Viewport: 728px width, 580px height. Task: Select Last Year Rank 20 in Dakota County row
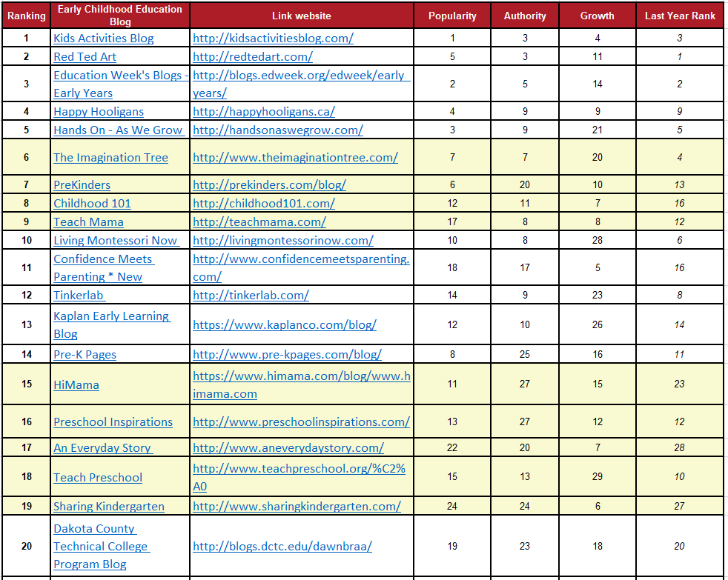coord(679,546)
